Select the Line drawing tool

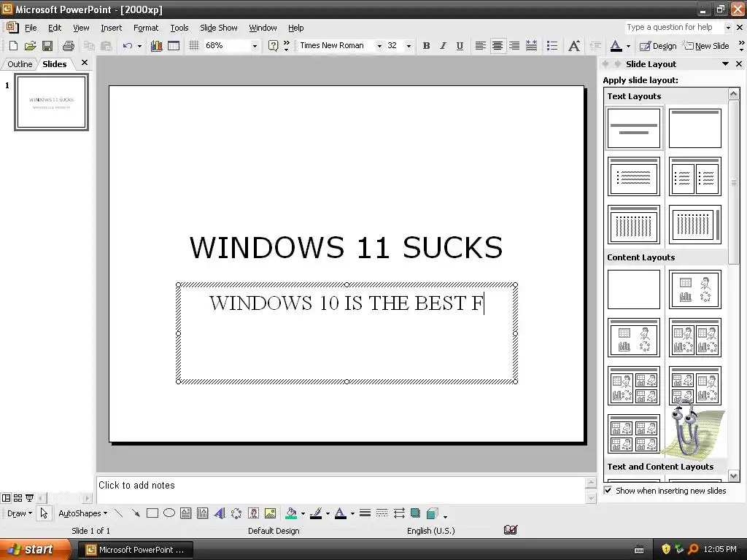click(119, 513)
